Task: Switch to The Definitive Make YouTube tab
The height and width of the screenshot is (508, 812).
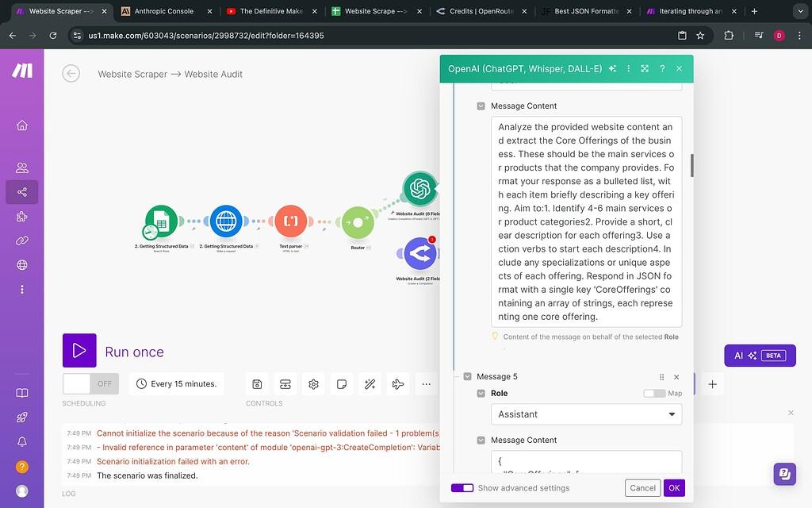Action: pyautogui.click(x=271, y=11)
